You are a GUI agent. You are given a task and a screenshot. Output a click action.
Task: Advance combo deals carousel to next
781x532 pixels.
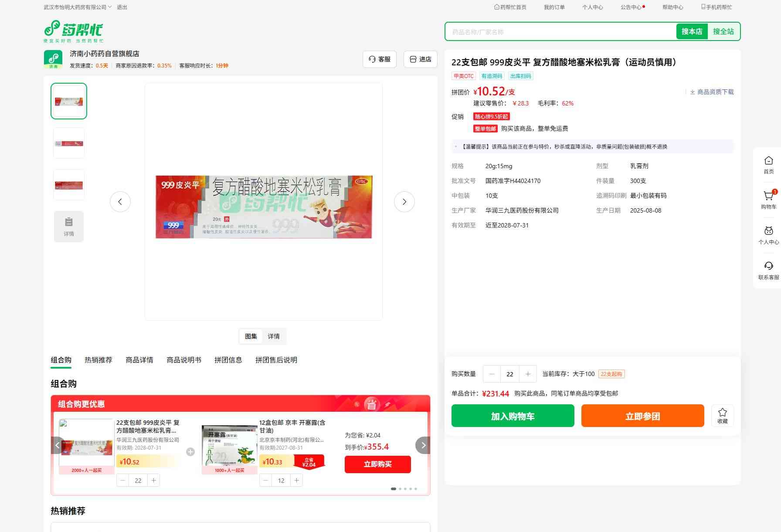[x=423, y=445]
